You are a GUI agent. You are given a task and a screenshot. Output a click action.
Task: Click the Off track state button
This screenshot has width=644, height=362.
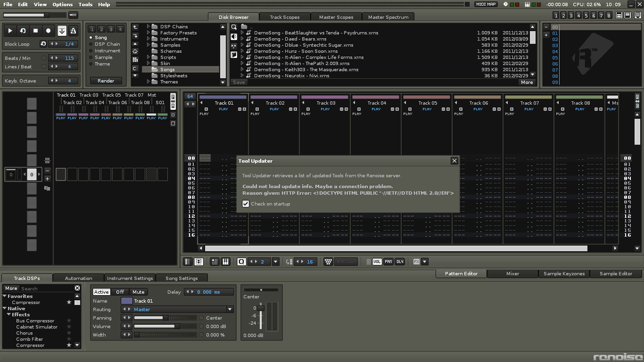[120, 292]
